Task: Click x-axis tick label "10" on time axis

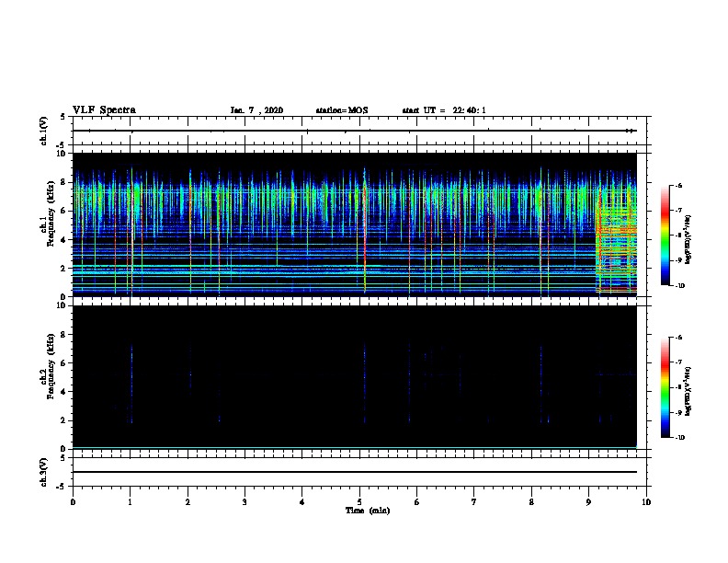Action: tap(646, 502)
